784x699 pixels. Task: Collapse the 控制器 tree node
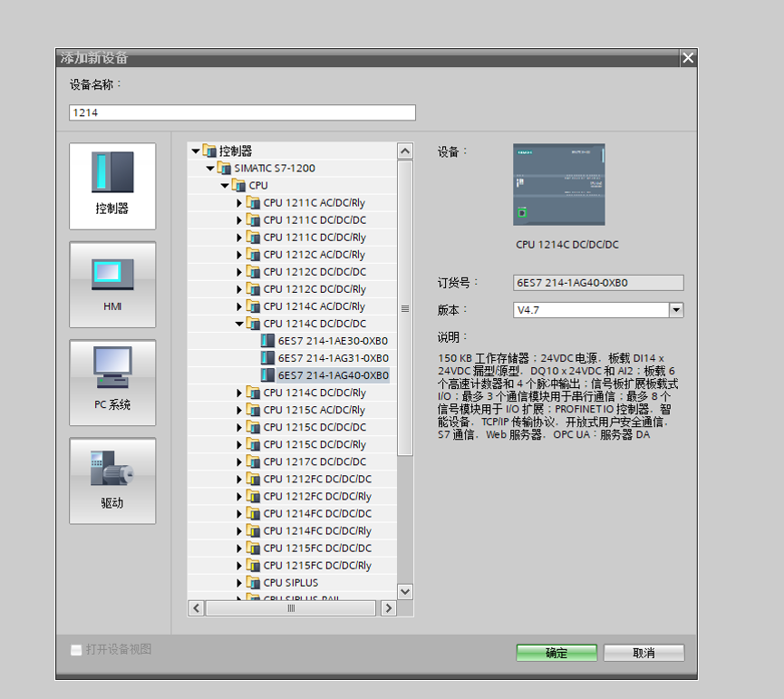pos(196,151)
